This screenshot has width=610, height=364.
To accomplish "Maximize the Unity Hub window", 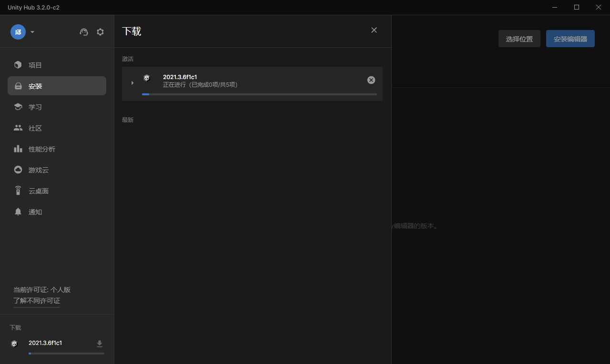I will 577,7.
